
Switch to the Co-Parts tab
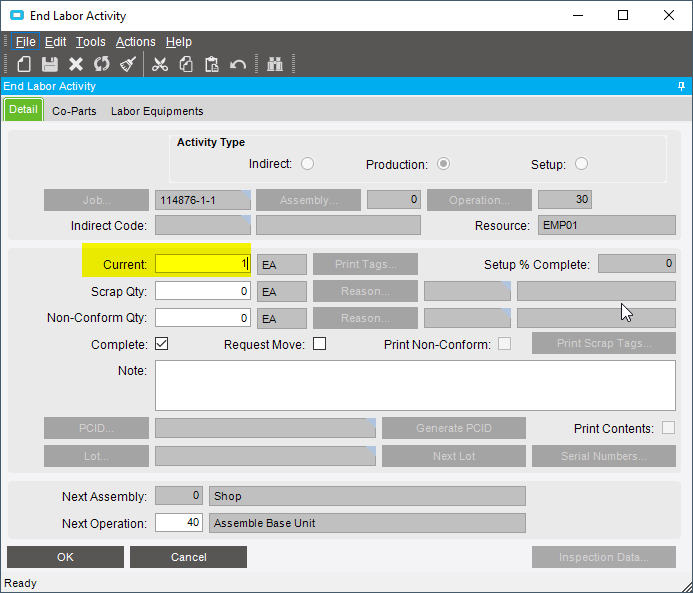(x=74, y=111)
